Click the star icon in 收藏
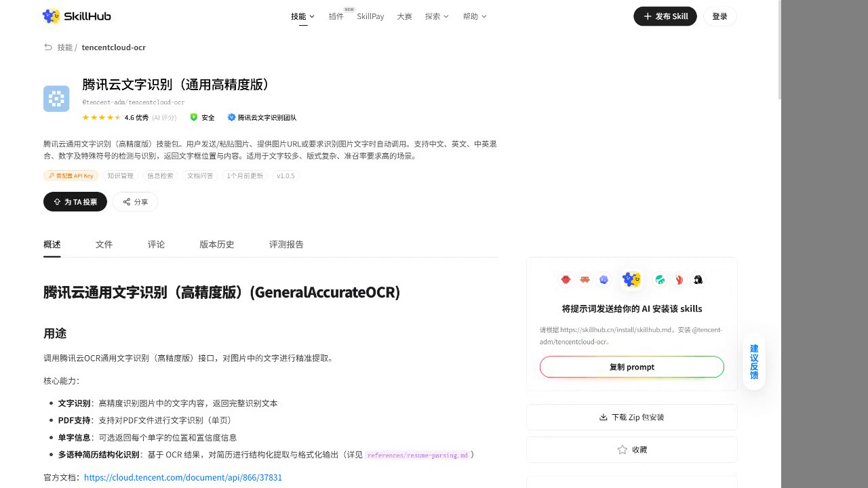This screenshot has width=868, height=488. (623, 449)
